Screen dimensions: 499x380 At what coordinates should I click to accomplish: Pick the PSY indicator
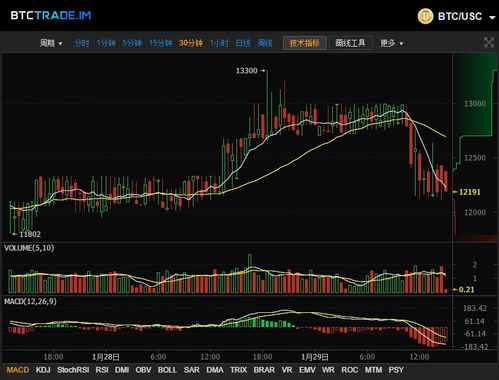(396, 370)
